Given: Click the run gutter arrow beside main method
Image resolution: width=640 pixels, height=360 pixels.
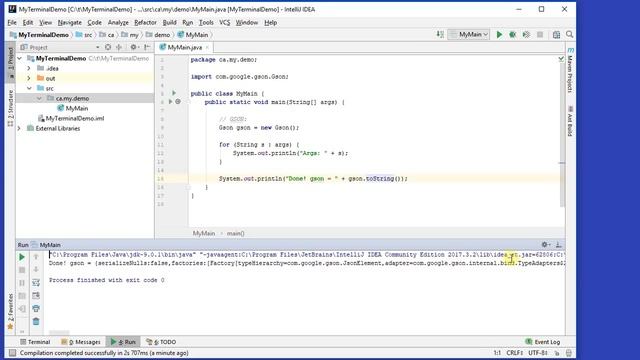Looking at the screenshot, I should [x=171, y=102].
